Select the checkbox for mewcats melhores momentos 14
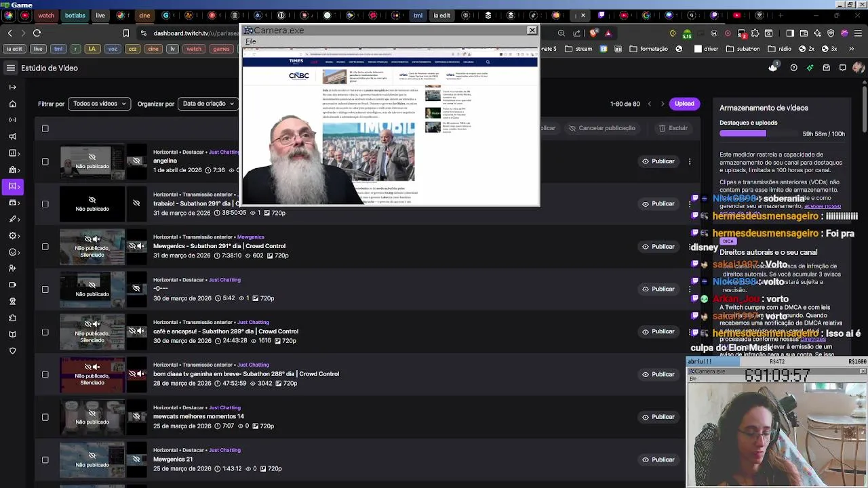Image resolution: width=868 pixels, height=488 pixels. pyautogui.click(x=45, y=417)
